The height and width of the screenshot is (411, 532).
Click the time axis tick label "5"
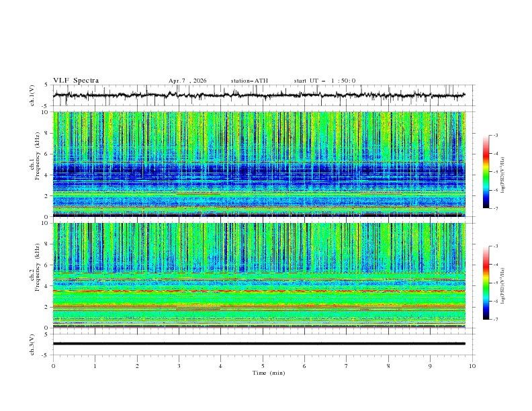pos(263,366)
